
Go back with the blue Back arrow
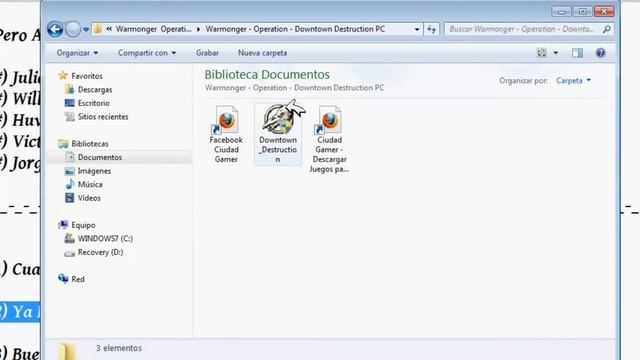point(55,29)
